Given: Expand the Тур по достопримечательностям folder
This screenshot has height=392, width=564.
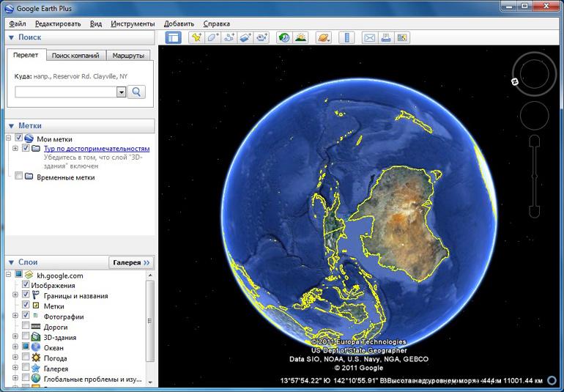Looking at the screenshot, I should coord(15,148).
